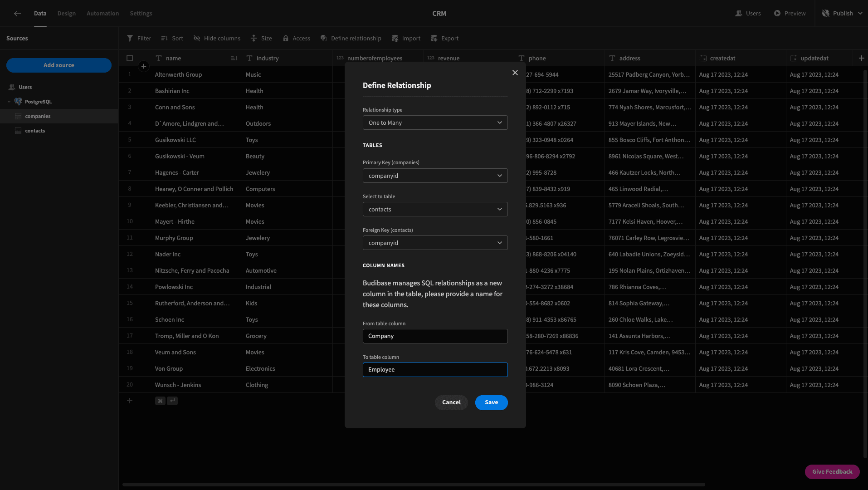The width and height of the screenshot is (868, 490).
Task: Click the Export toolbar icon
Action: coord(434,39)
